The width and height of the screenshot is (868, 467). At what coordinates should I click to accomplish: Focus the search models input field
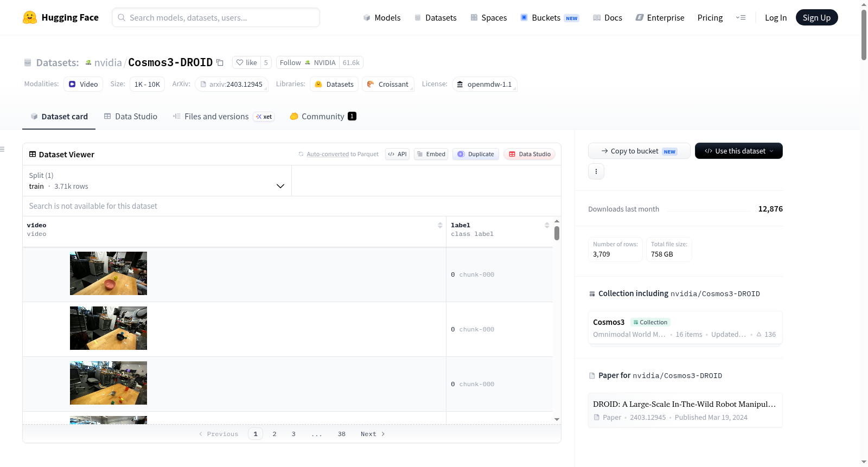(x=216, y=17)
